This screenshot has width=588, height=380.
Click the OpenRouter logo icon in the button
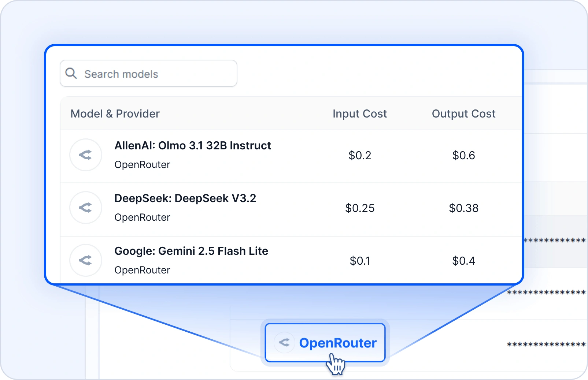[x=284, y=342]
